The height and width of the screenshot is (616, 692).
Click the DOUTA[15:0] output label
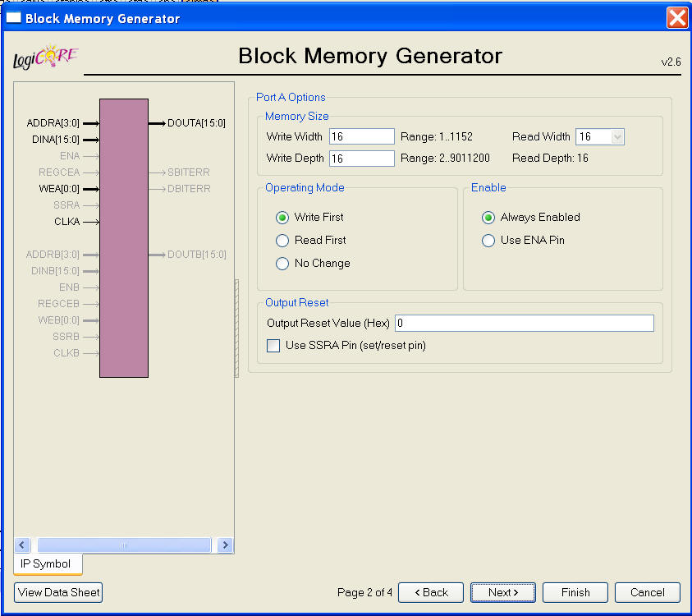(x=196, y=123)
